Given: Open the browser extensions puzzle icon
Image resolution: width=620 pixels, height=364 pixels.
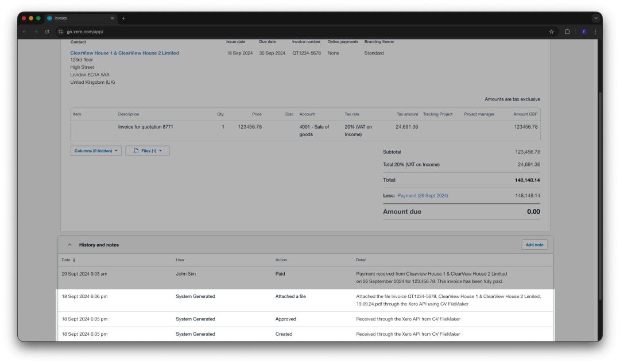Looking at the screenshot, I should pyautogui.click(x=567, y=32).
